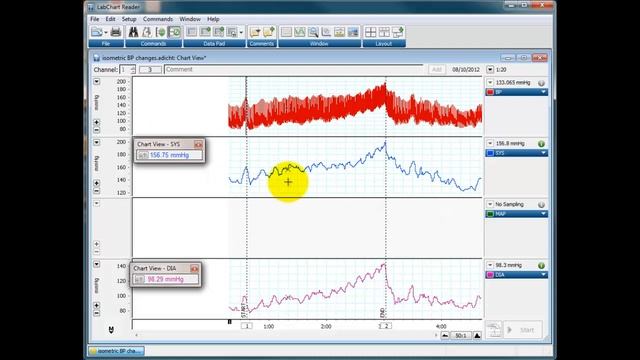The width and height of the screenshot is (640, 360).
Task: Click the isometric BP changes taskbar tab
Action: [x=116, y=351]
